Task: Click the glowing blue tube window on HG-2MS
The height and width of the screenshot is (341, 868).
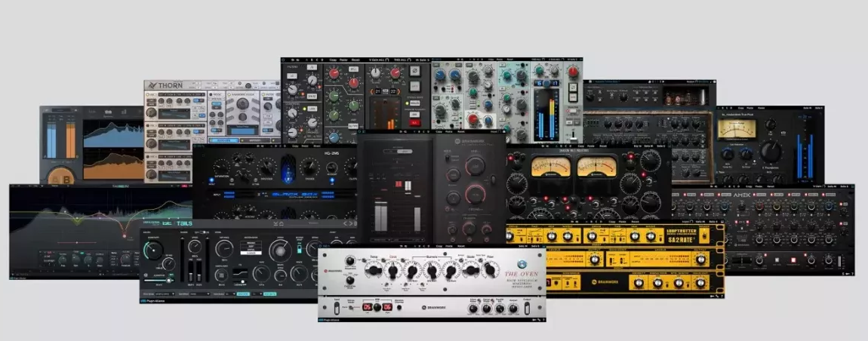Action: (x=288, y=169)
